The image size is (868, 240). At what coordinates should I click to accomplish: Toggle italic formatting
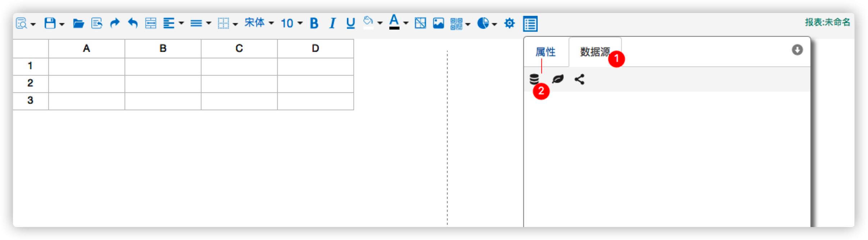[x=332, y=23]
